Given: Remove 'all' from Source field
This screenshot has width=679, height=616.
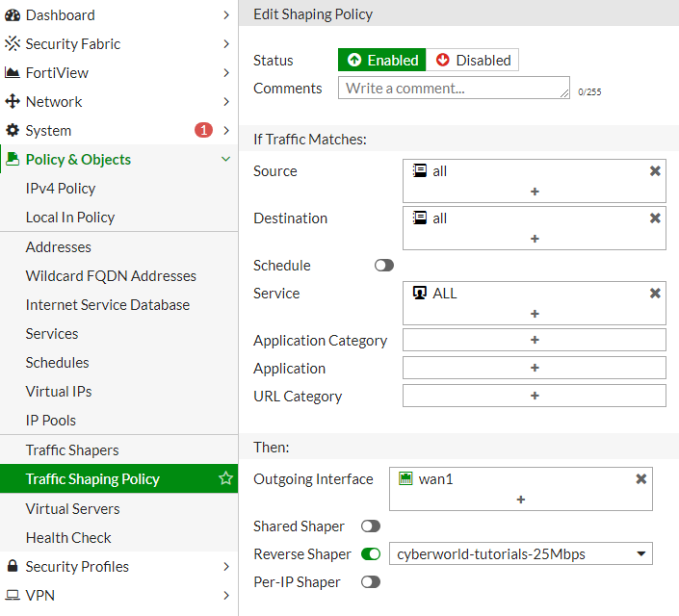Looking at the screenshot, I should coord(655,171).
